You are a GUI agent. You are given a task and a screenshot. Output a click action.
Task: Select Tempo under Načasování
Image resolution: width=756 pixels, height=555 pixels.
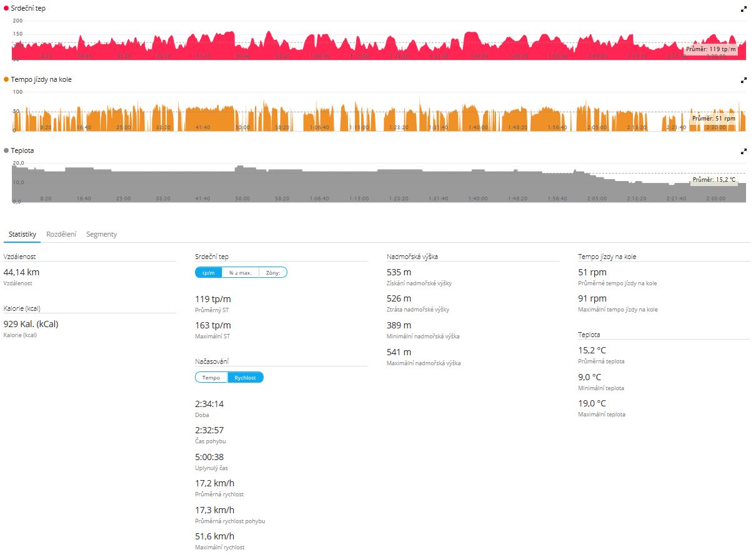211,377
